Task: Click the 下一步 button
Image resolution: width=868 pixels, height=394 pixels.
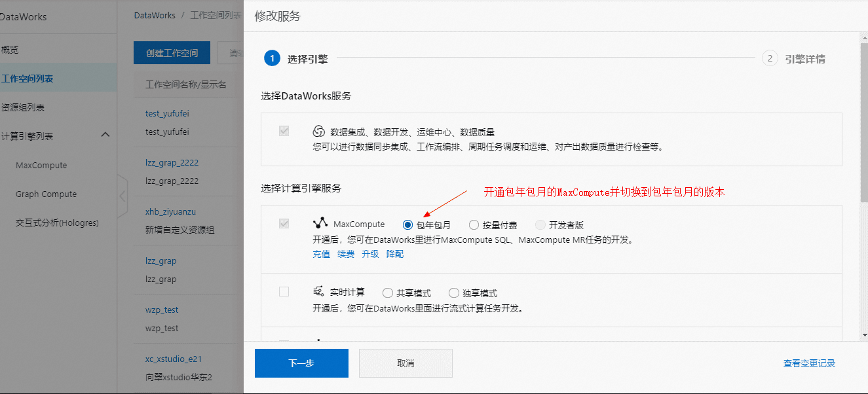Action: coord(301,363)
